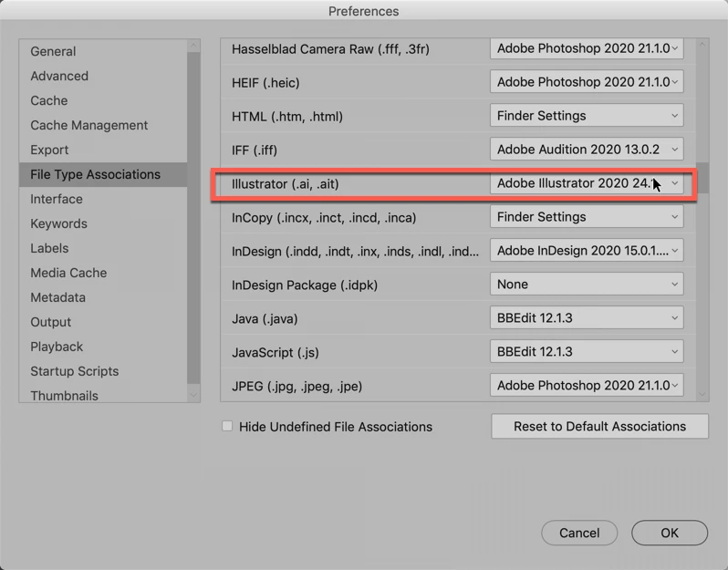Click file associations scroll down arrow
This screenshot has height=570, width=728.
pyautogui.click(x=702, y=394)
